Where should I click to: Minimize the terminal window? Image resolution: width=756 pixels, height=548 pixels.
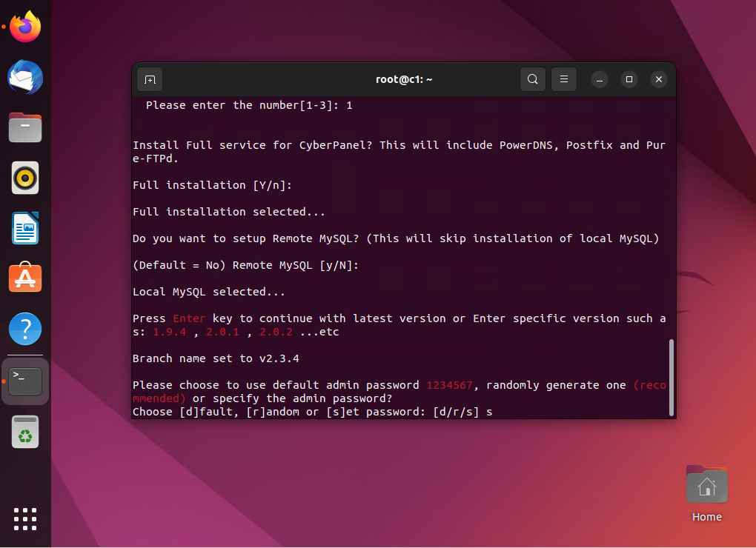600,79
